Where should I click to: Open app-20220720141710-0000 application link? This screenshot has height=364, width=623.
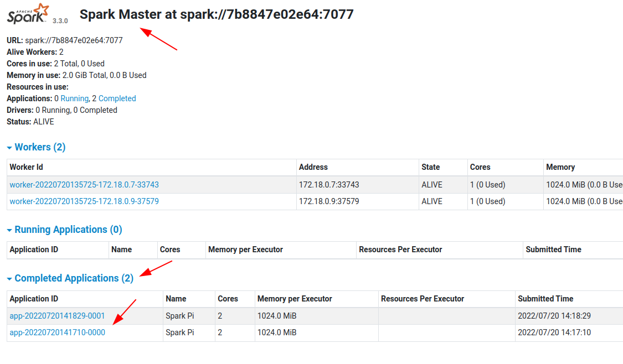click(57, 332)
